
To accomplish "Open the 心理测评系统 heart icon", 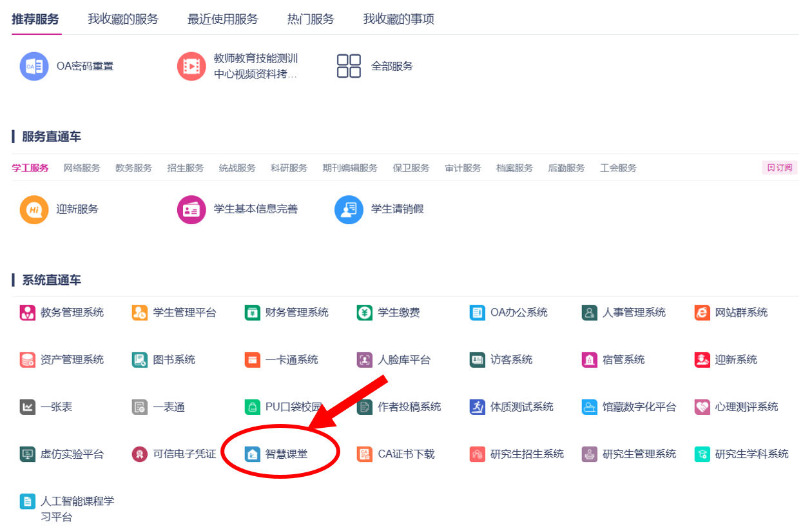I will [702, 407].
